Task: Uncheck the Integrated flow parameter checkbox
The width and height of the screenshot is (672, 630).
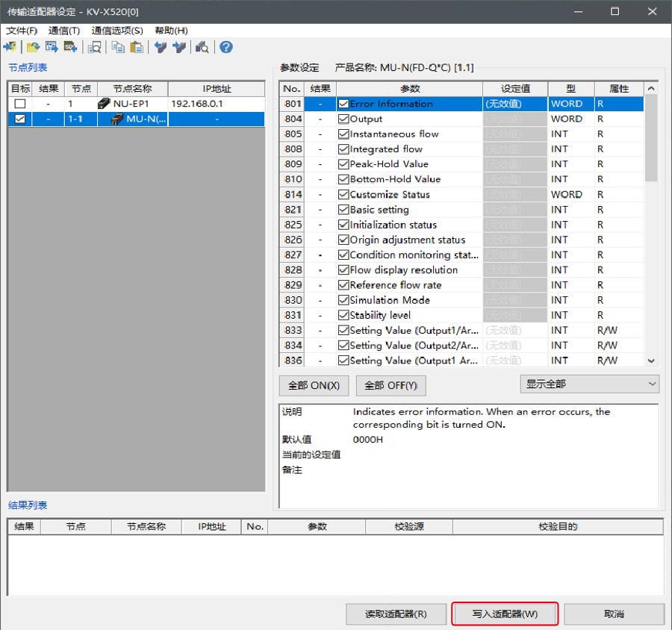Action: pos(343,149)
